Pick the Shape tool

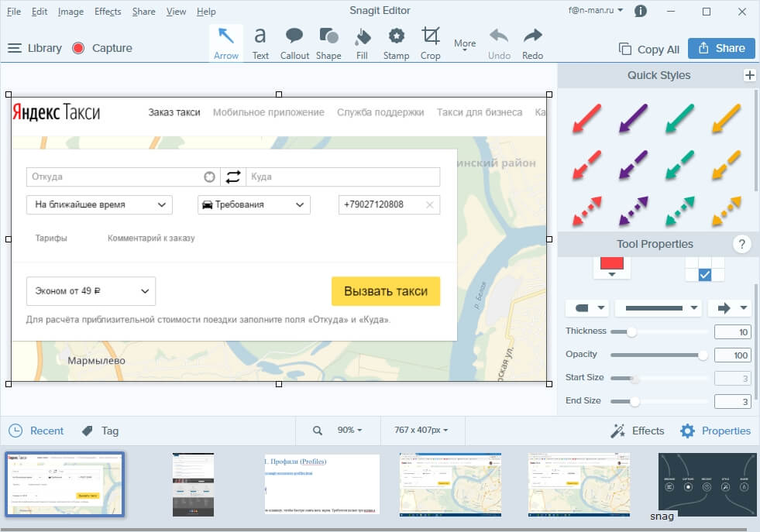coord(328,43)
